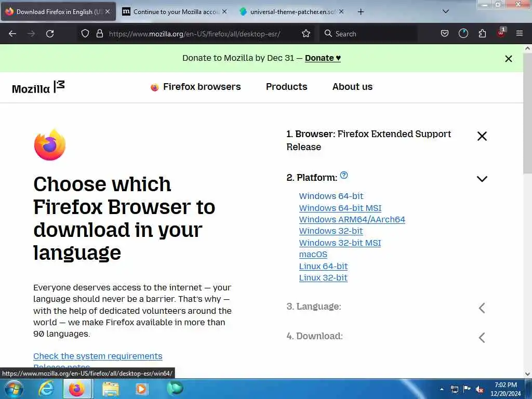532x399 pixels.
Task: Click the scrollbar down arrow
Action: [528, 374]
